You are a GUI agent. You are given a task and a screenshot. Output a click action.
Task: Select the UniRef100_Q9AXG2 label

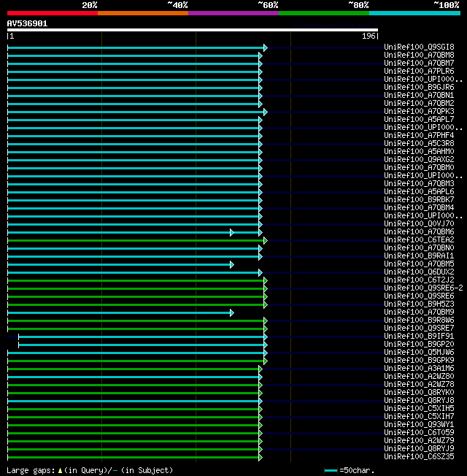419,159
